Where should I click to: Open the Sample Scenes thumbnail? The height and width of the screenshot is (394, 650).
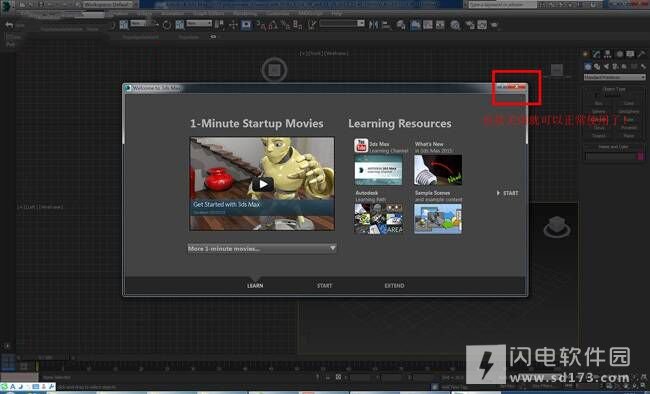click(438, 219)
